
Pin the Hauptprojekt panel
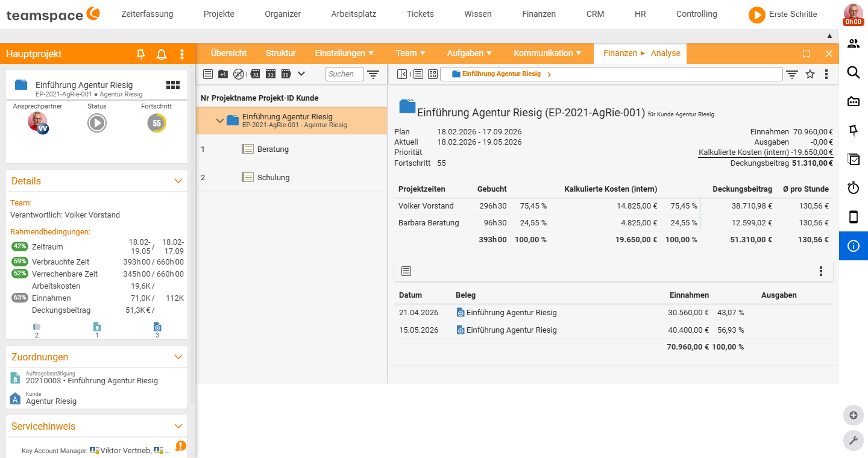141,54
